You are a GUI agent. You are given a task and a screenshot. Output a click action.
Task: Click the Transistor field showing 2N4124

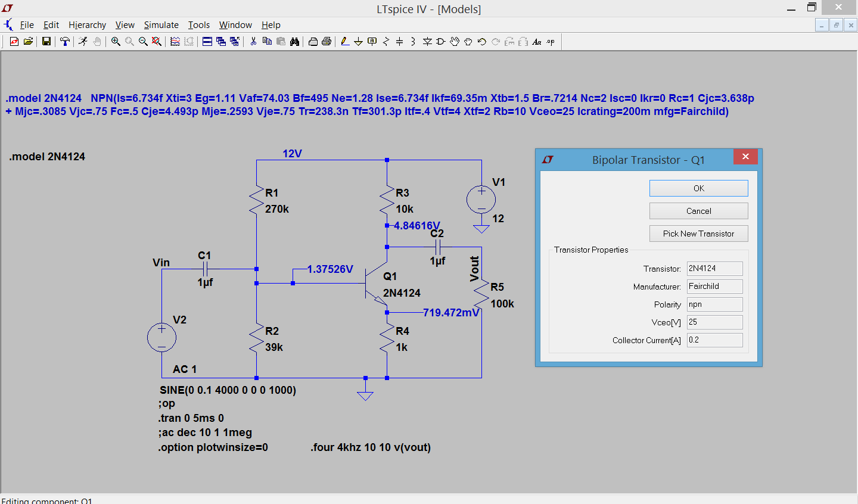714,269
